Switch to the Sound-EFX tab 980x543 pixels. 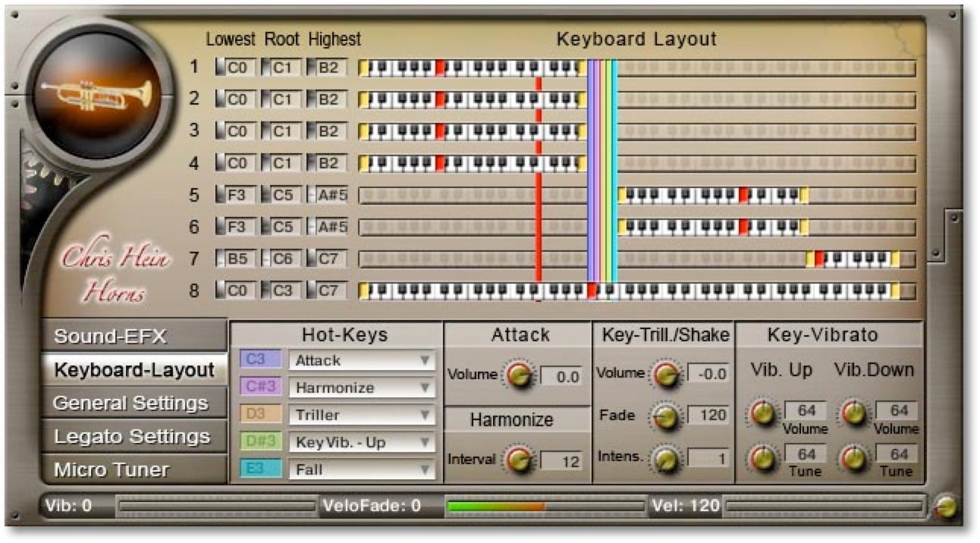(x=133, y=336)
